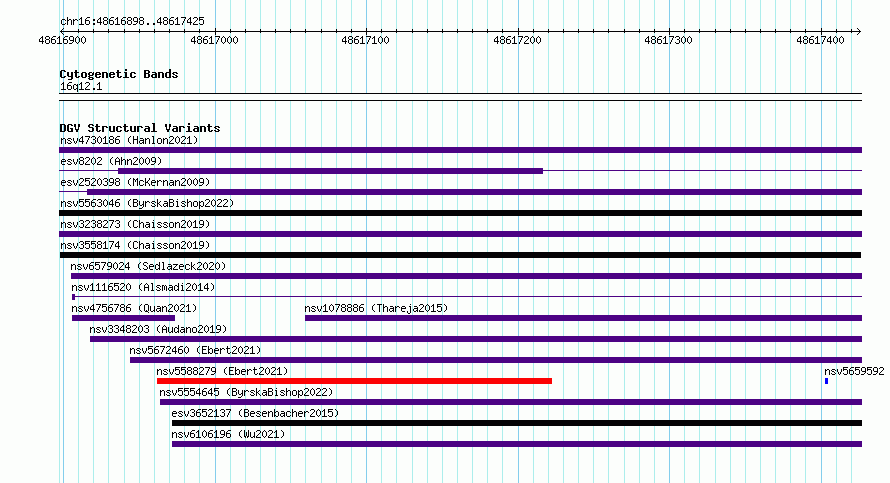Click the red nsv5588279 variant bar
This screenshot has height=483, width=890.
[x=354, y=381]
